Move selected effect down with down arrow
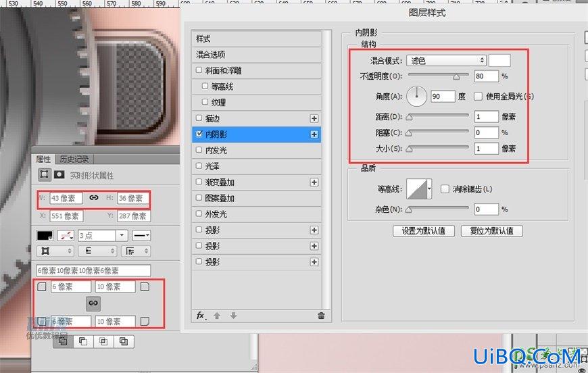 click(x=233, y=316)
